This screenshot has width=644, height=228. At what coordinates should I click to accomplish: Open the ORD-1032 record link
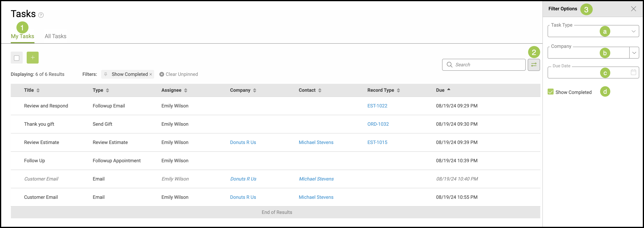pos(378,124)
